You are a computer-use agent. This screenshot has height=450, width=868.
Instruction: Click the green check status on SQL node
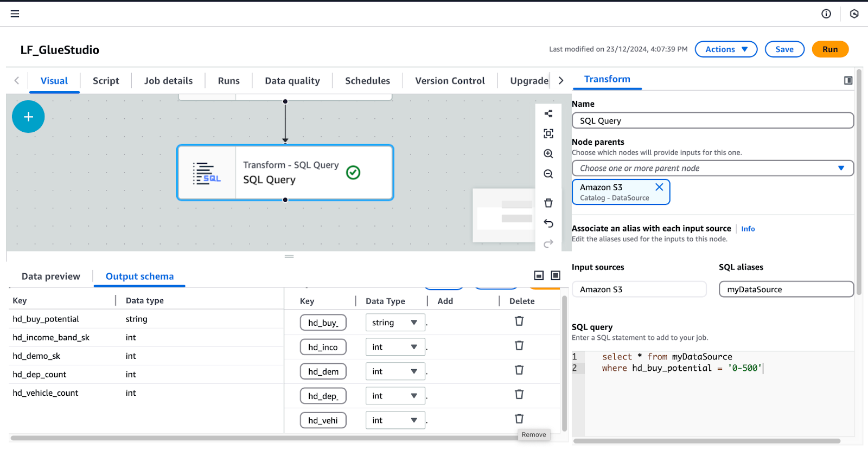(x=353, y=172)
